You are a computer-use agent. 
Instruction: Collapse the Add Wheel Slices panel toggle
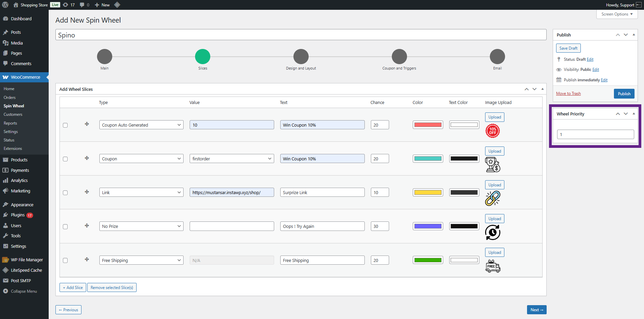coord(542,89)
